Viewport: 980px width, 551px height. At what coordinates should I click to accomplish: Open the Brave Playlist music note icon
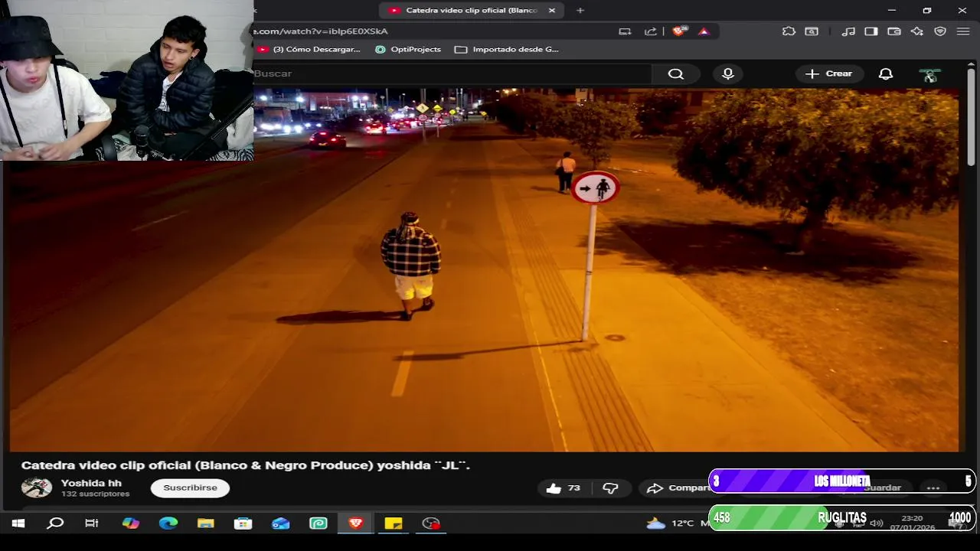[848, 31]
